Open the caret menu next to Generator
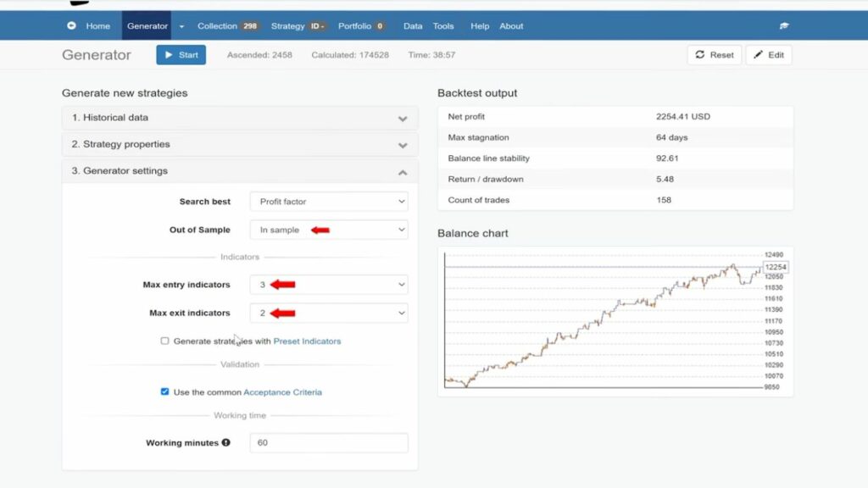Viewport: 868px width, 488px height. (x=181, y=26)
